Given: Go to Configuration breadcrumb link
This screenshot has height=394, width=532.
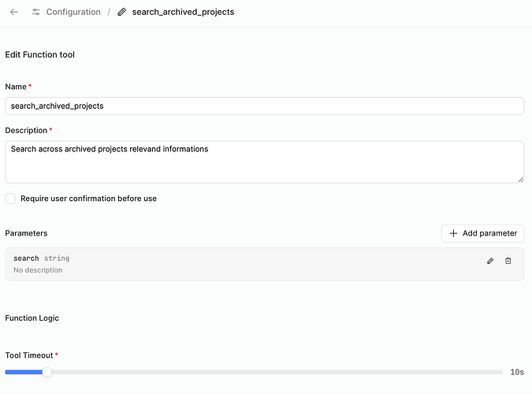Looking at the screenshot, I should point(73,13).
